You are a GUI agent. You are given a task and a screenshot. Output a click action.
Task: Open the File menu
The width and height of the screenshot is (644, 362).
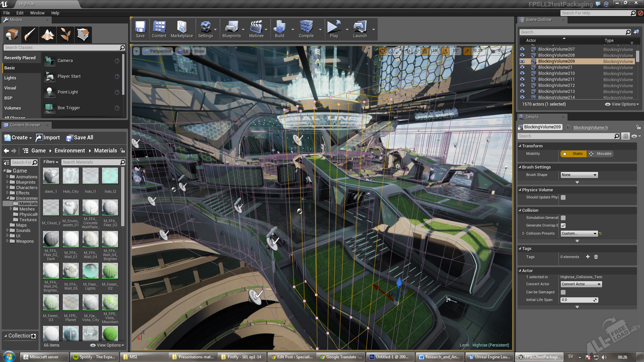(7, 13)
